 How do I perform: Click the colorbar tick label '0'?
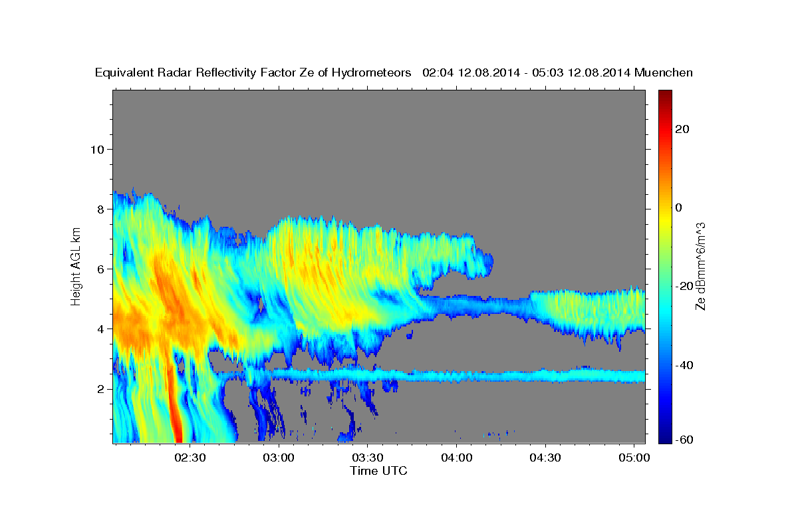[x=678, y=207]
